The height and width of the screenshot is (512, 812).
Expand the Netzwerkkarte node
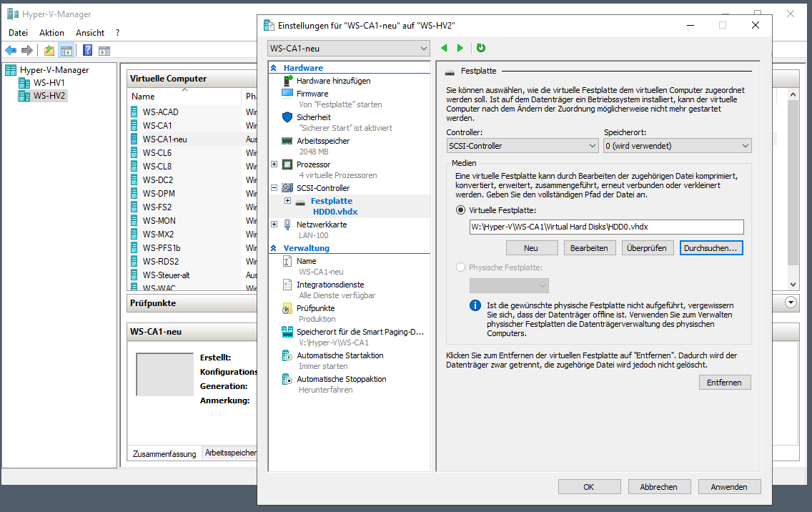click(x=274, y=225)
